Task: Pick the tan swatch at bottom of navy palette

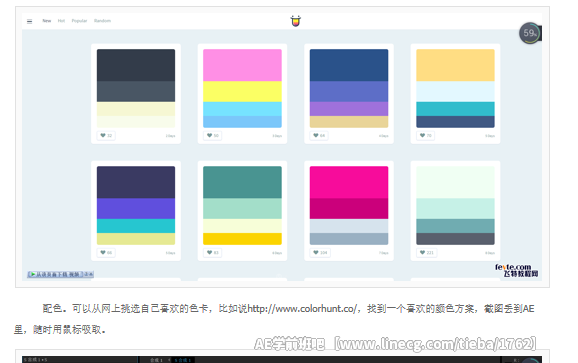Action: 349,122
